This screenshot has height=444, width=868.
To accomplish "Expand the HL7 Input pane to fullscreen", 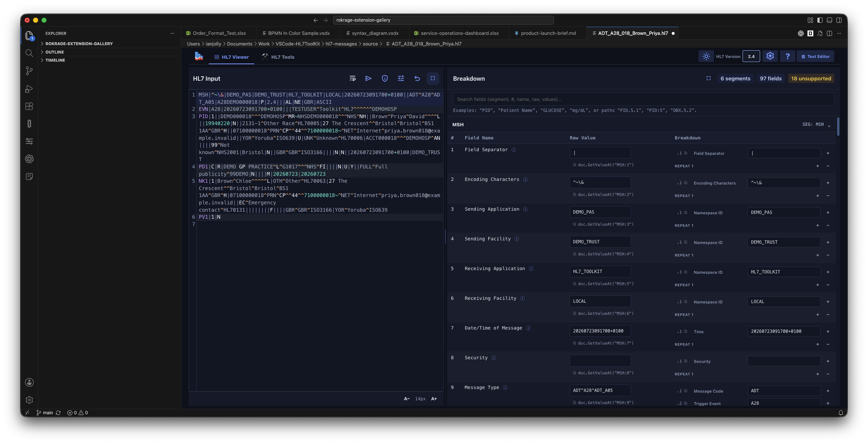I will point(433,79).
